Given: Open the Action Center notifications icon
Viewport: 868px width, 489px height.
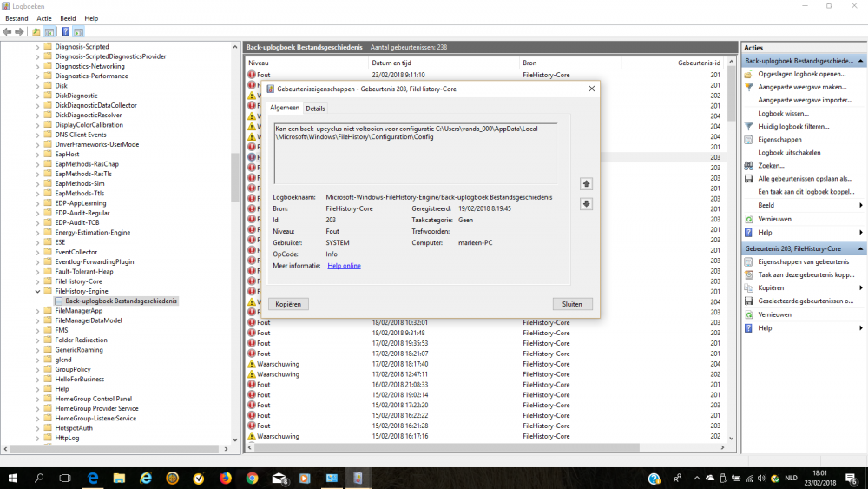Looking at the screenshot, I should [x=852, y=478].
